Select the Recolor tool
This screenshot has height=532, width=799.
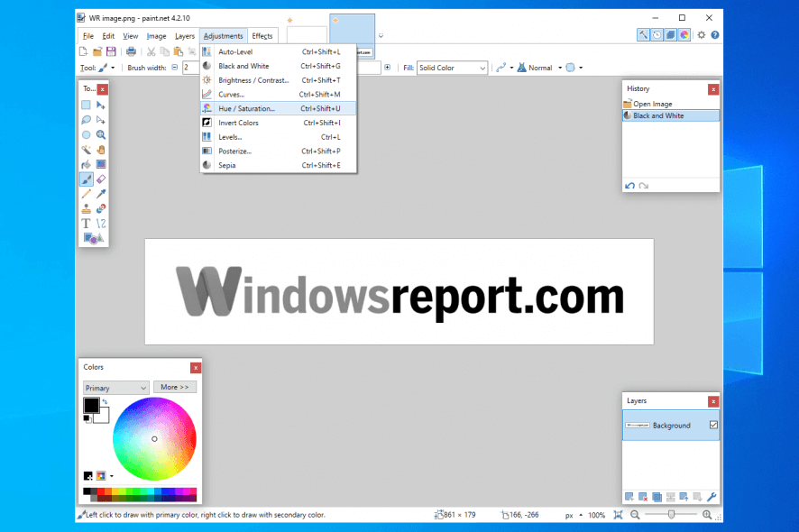pyautogui.click(x=101, y=208)
